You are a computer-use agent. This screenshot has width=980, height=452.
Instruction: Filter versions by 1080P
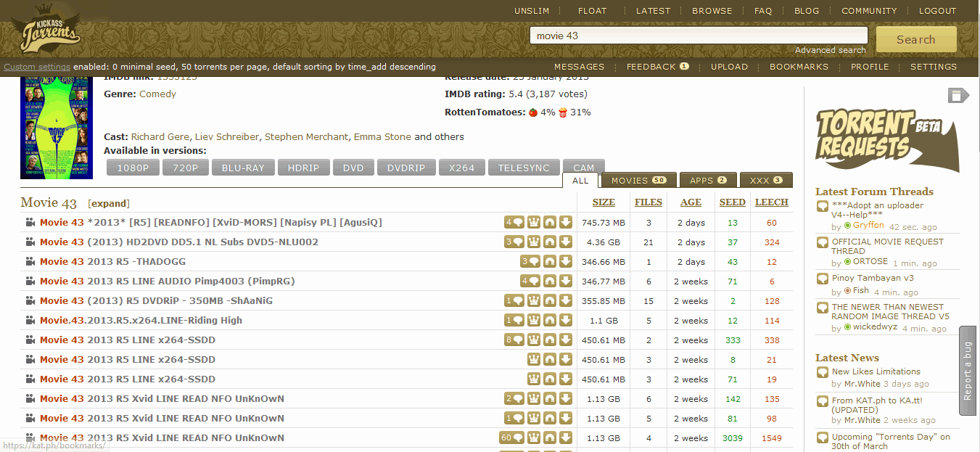pos(133,168)
